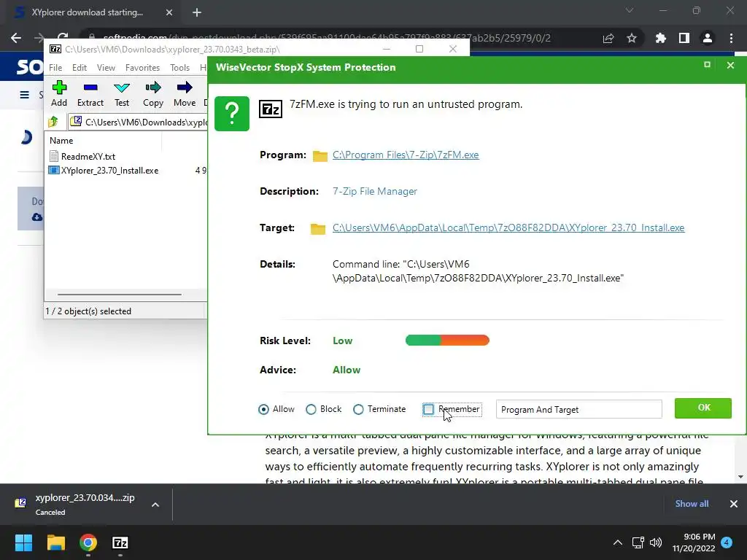Viewport: 747px width, 560px height.
Task: Tick the Remember checkbox
Action: (428, 410)
